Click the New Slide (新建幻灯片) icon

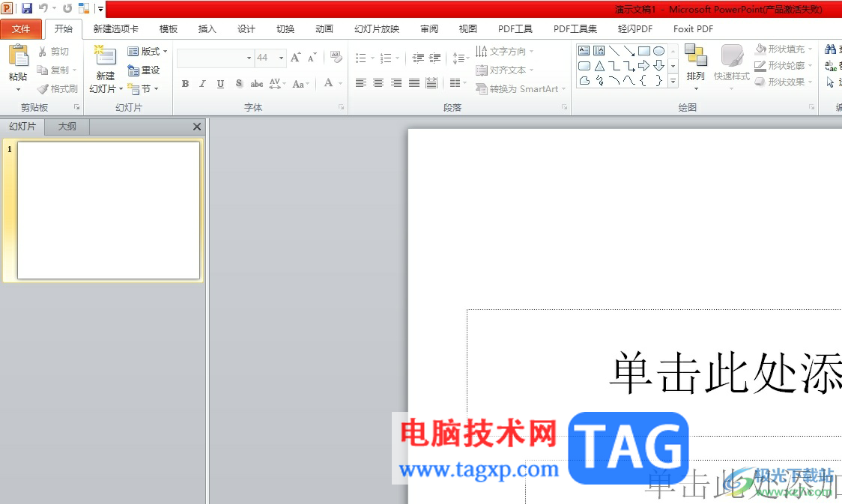point(105,56)
